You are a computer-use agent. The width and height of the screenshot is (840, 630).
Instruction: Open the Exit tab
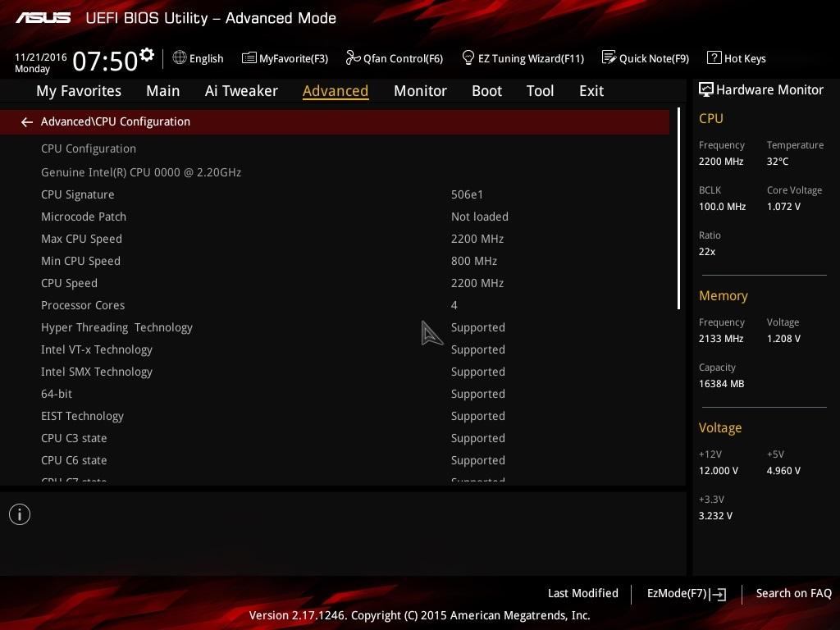[591, 91]
